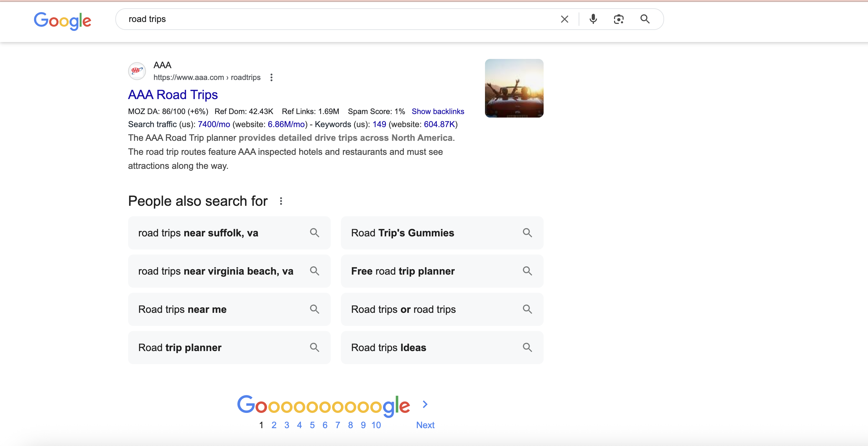Open the 7400/mo search traffic link
The height and width of the screenshot is (446, 868).
(x=213, y=124)
